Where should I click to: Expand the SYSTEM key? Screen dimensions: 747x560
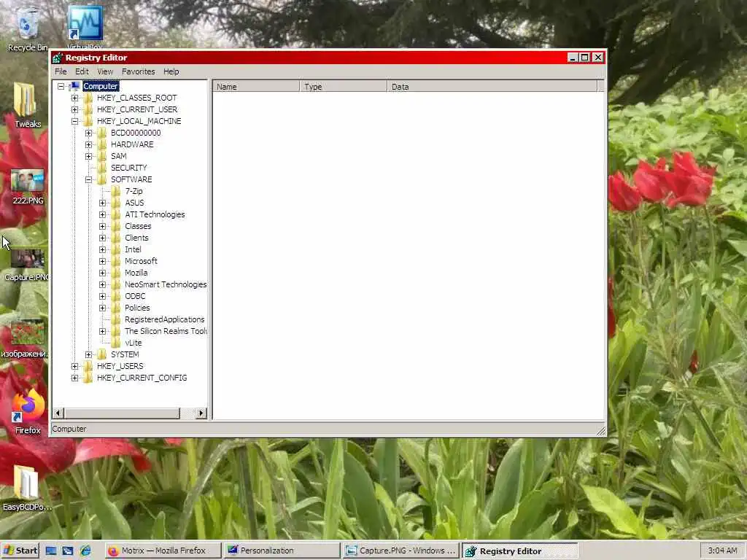pyautogui.click(x=88, y=355)
